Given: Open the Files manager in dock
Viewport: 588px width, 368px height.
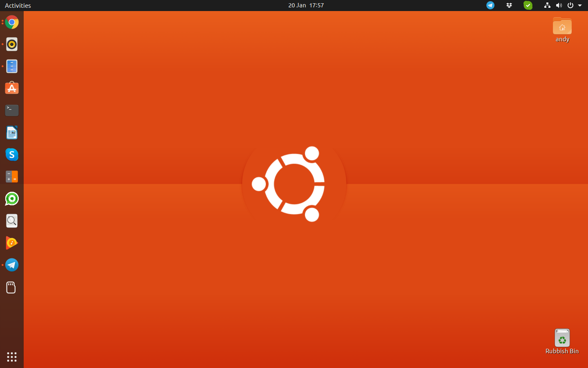Looking at the screenshot, I should (12, 66).
